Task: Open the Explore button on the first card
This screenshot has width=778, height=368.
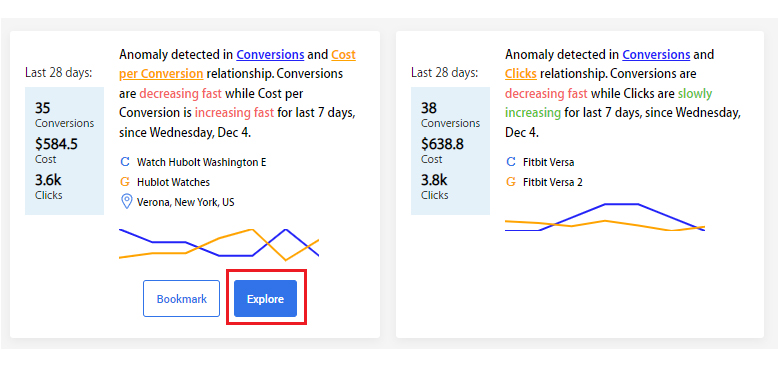Action: tap(265, 299)
